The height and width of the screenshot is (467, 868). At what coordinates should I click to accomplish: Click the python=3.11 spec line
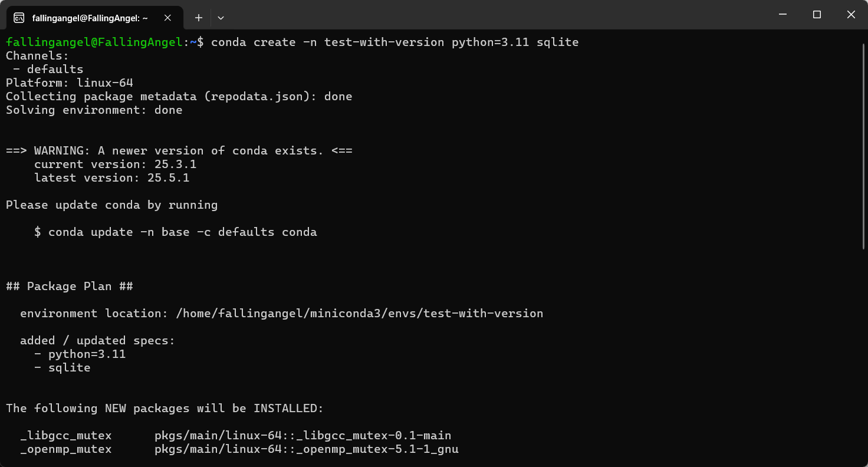tap(80, 354)
